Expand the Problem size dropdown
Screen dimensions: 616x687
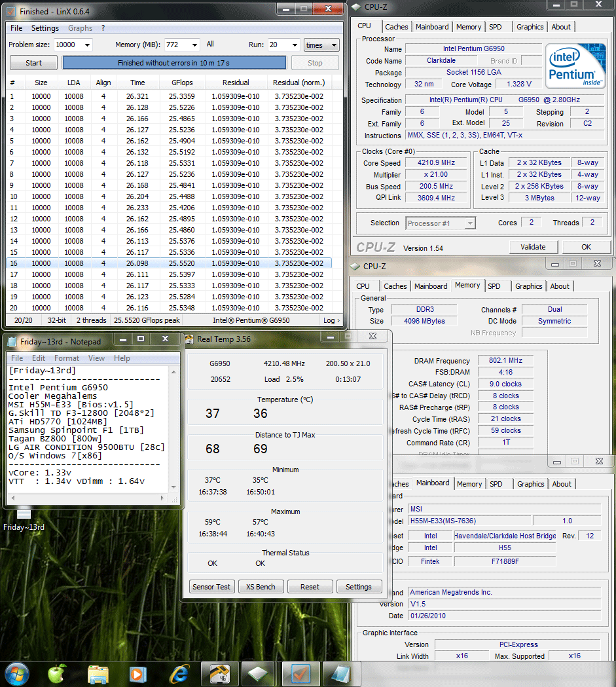point(86,45)
